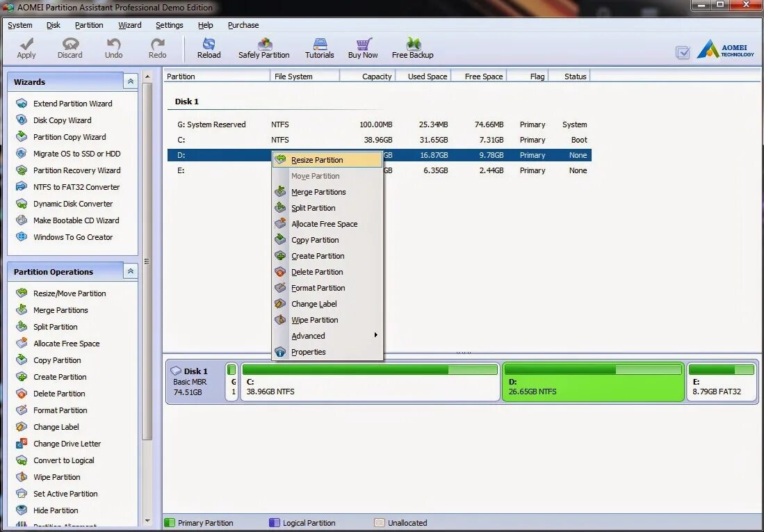Open Partition Recovery Wizard
This screenshot has width=764, height=532.
[x=77, y=170]
